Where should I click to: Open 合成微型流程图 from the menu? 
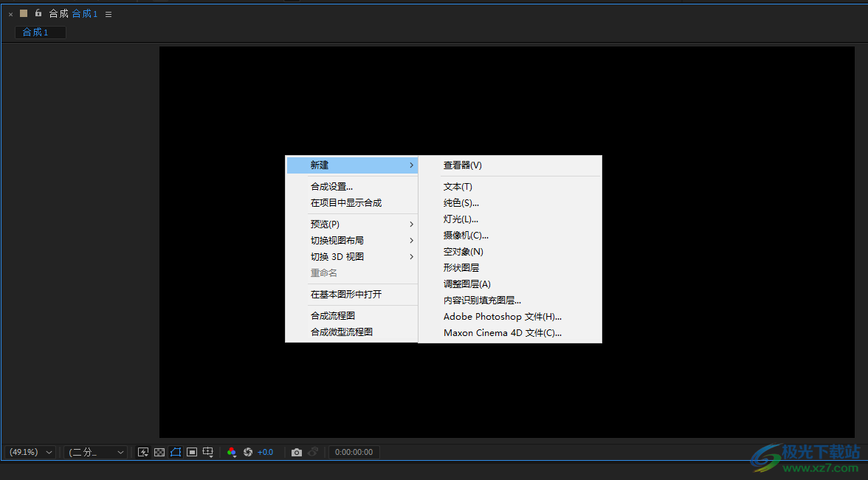pos(351,332)
